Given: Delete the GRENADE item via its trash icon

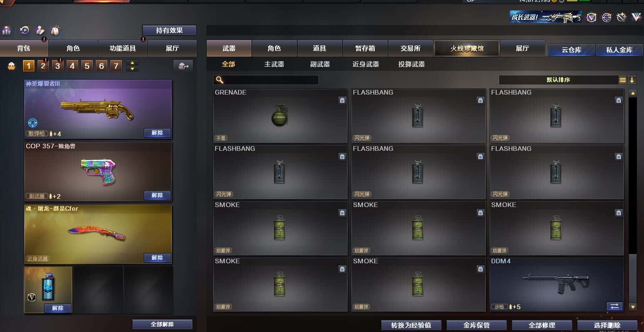Looking at the screenshot, I should 342,100.
